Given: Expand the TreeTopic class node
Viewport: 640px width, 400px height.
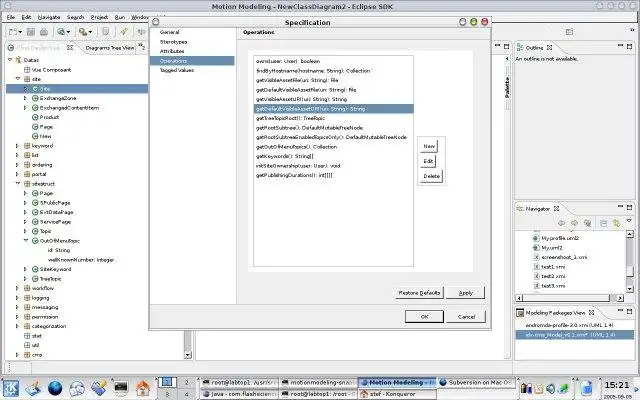Looking at the screenshot, I should click(x=25, y=279).
